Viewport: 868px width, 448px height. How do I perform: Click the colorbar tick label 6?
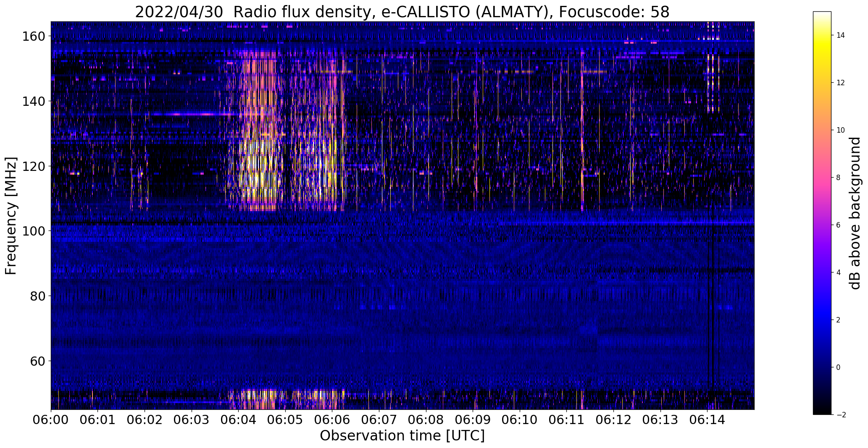point(839,225)
